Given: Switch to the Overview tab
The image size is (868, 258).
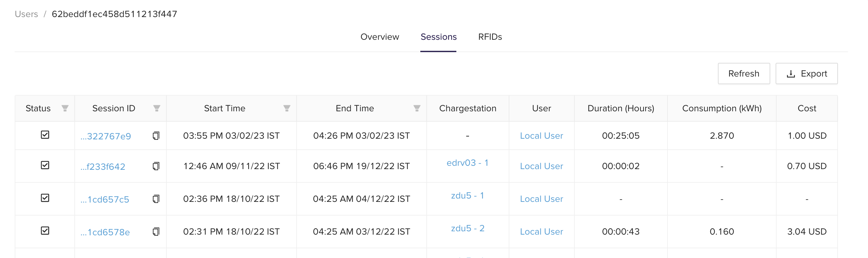Looking at the screenshot, I should 380,37.
